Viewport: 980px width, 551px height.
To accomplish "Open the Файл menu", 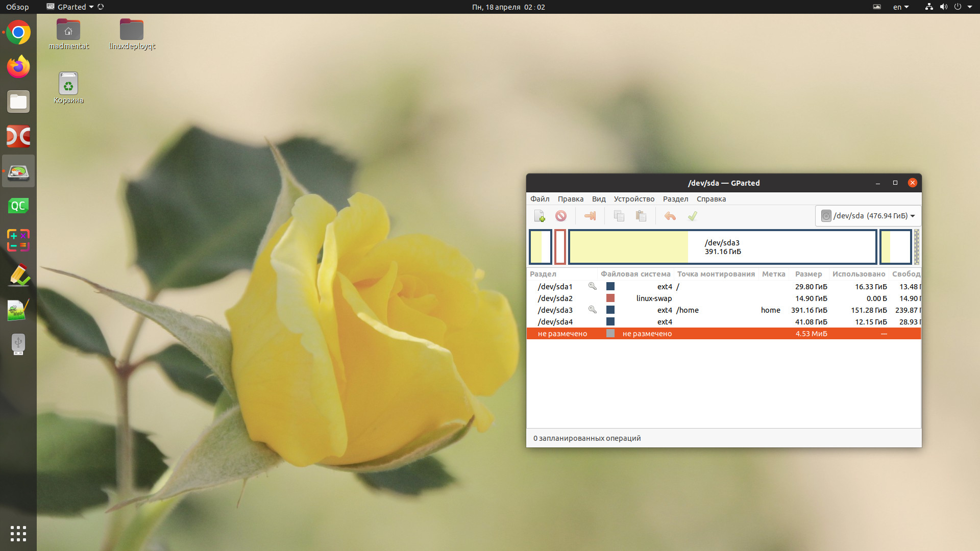I will coord(540,199).
